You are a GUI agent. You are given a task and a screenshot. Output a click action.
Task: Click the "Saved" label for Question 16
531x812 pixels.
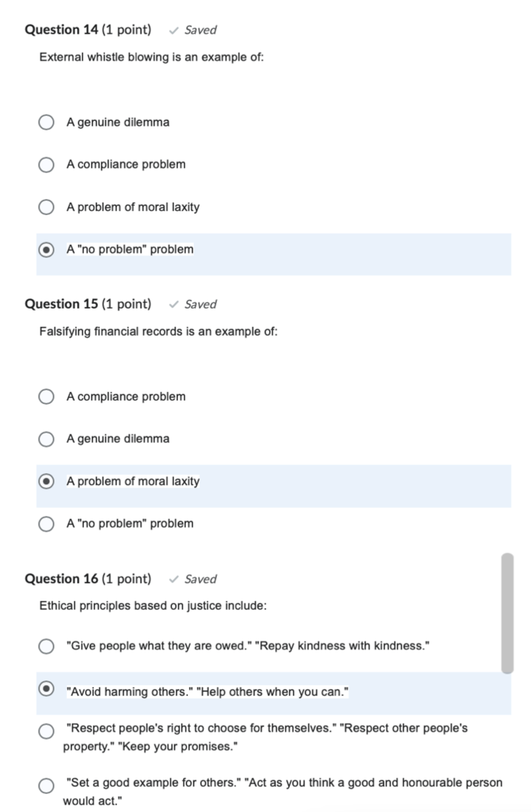tap(199, 579)
